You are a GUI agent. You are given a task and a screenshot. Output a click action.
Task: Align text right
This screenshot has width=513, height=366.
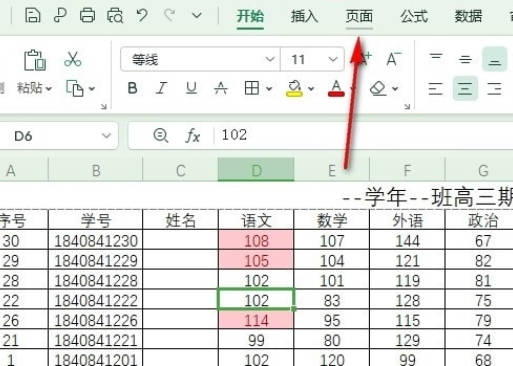coord(494,89)
